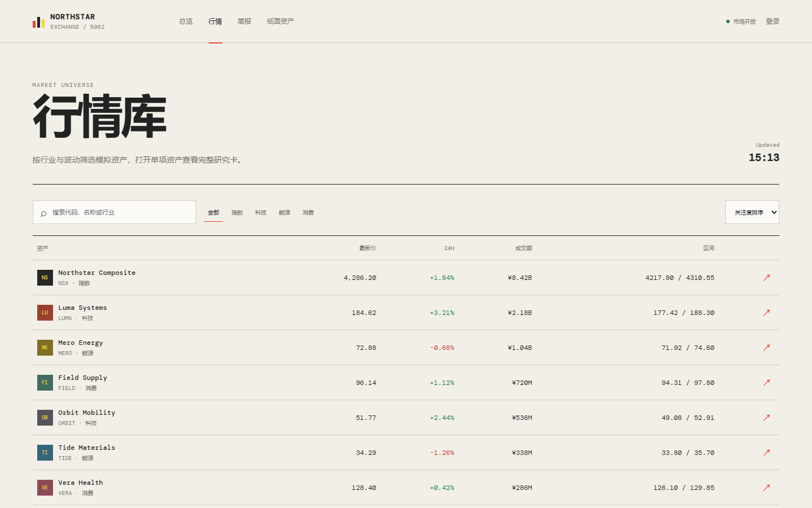Filter assets by 科技
The image size is (812, 508).
[x=261, y=213]
